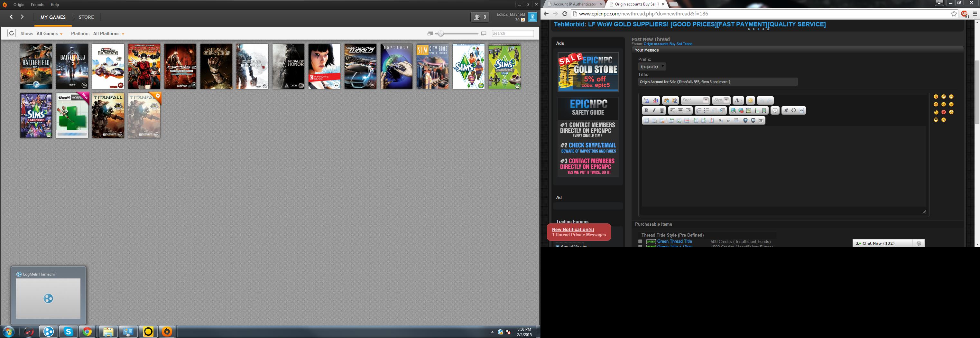Viewport: 980px width, 338px height.
Task: Wrap selection in CODE tags (# icon)
Action: (786, 110)
